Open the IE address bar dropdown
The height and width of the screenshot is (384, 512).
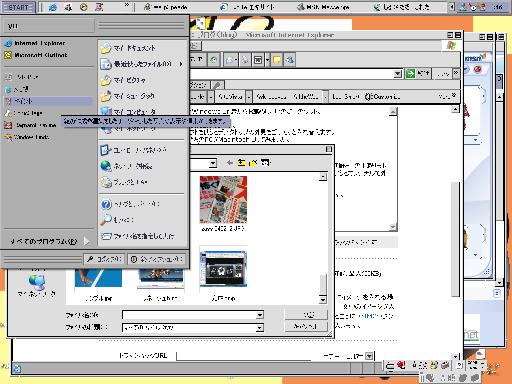(397, 74)
